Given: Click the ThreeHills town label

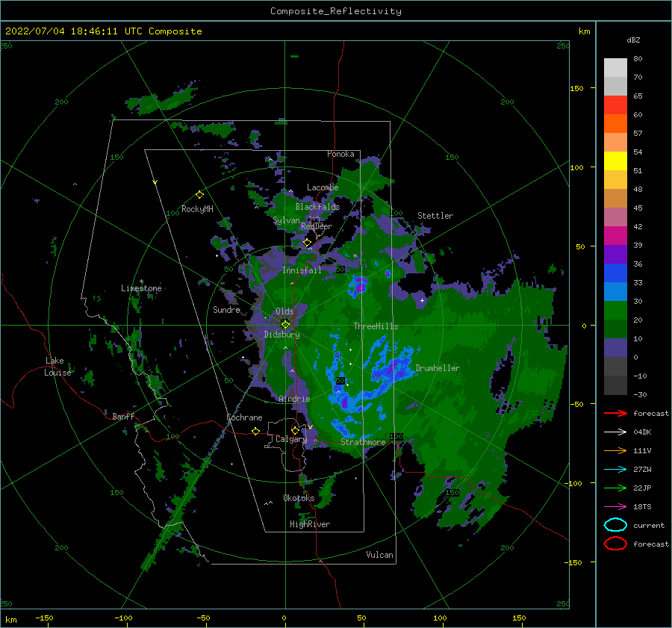Looking at the screenshot, I should (376, 326).
